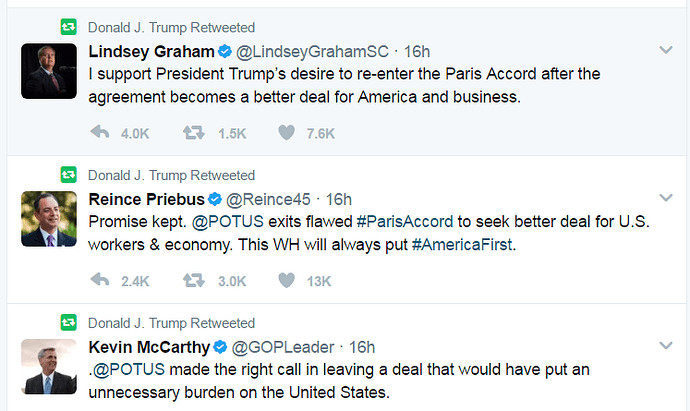Click Kevin McCarthy's profile photo

pyautogui.click(x=48, y=367)
